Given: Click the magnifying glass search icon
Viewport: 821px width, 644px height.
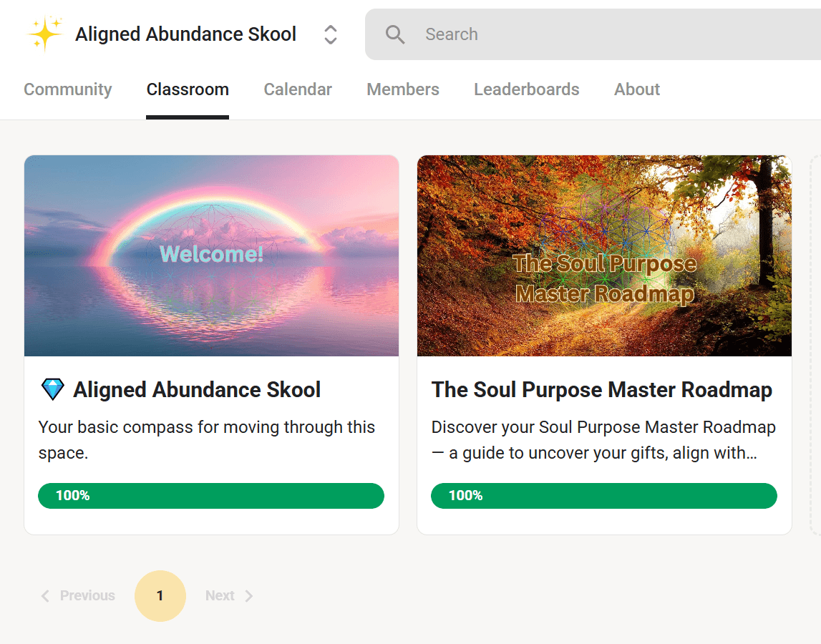Looking at the screenshot, I should pyautogui.click(x=395, y=34).
